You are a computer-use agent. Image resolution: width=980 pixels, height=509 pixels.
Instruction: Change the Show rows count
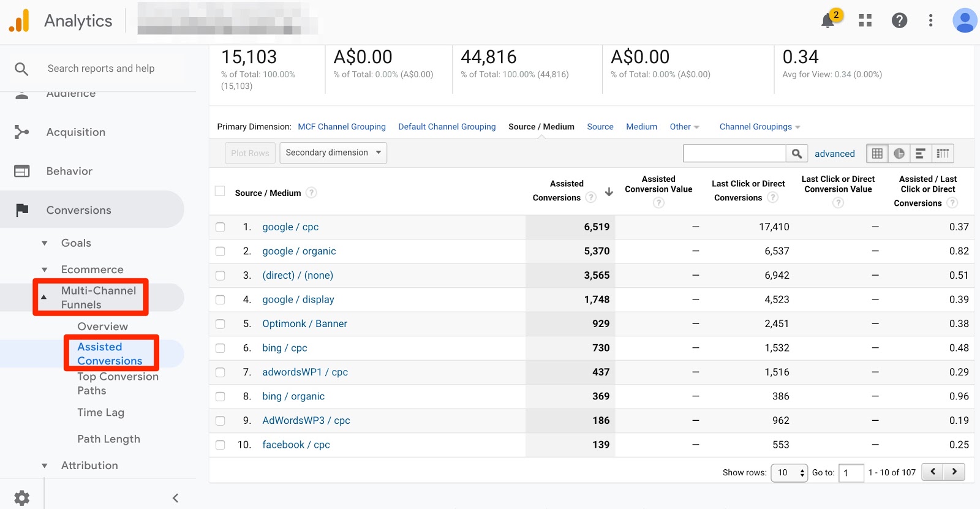[789, 472]
